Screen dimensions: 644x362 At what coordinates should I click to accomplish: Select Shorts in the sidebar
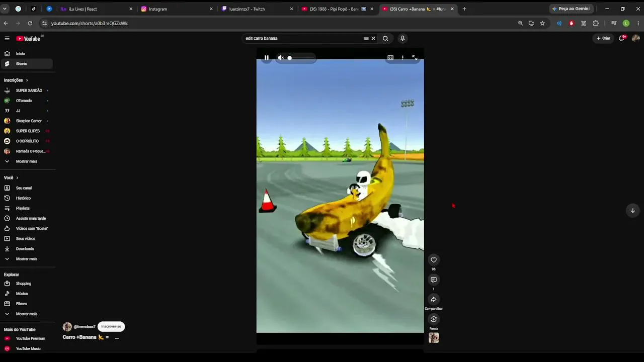tap(26, 64)
